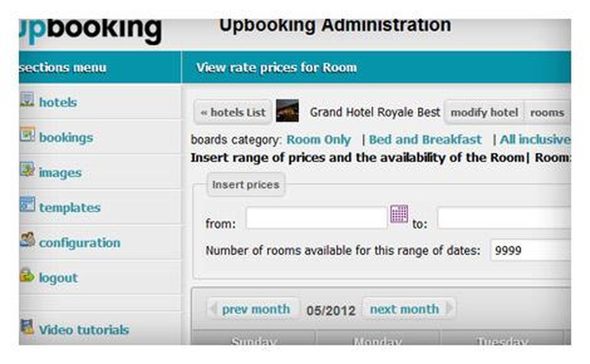The width and height of the screenshot is (590, 364).
Task: Click inside the 'from' date field
Action: [x=319, y=218]
